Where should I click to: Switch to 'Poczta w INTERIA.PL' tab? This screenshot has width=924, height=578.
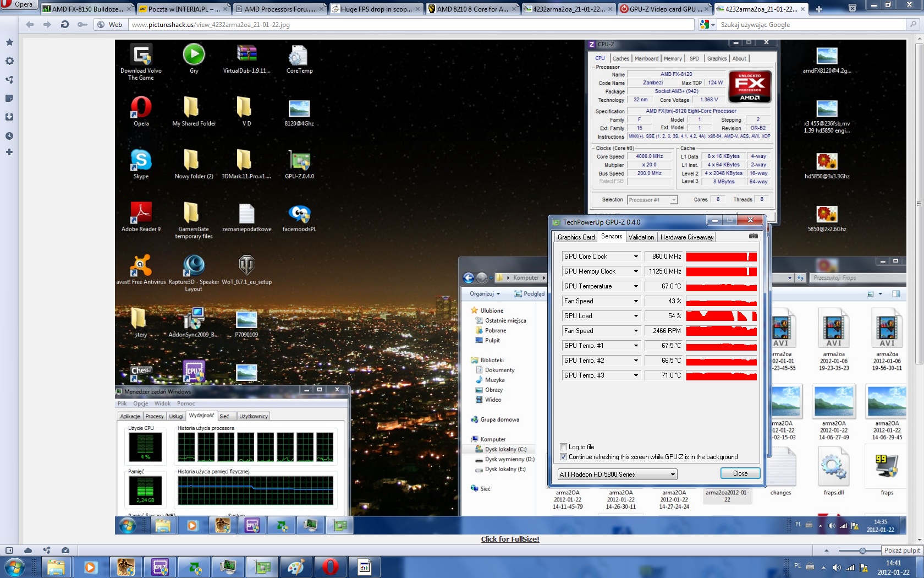[x=183, y=9]
